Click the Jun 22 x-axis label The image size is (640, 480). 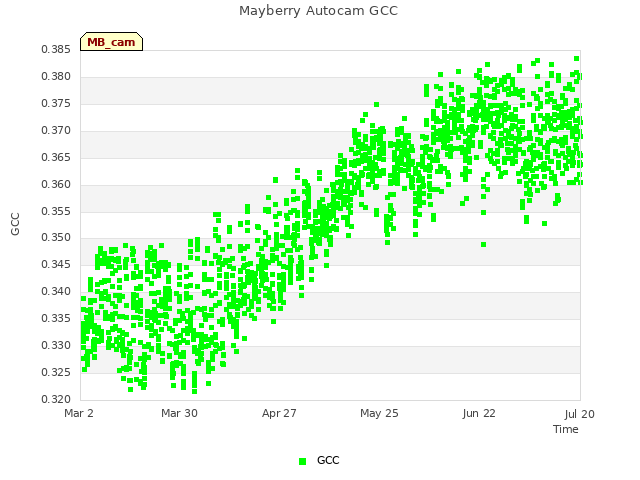(479, 413)
